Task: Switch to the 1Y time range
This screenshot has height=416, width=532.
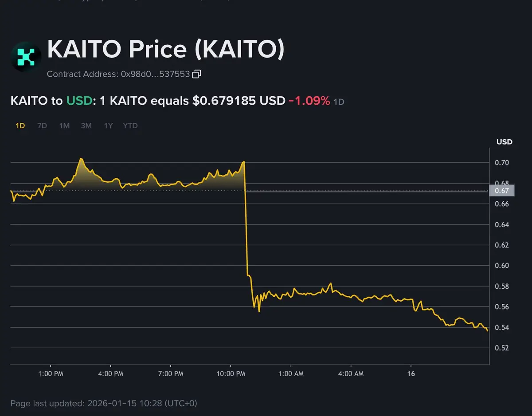Action: coord(108,126)
